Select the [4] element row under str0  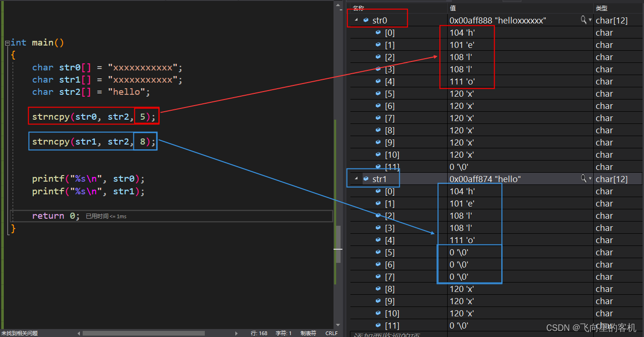click(497, 82)
